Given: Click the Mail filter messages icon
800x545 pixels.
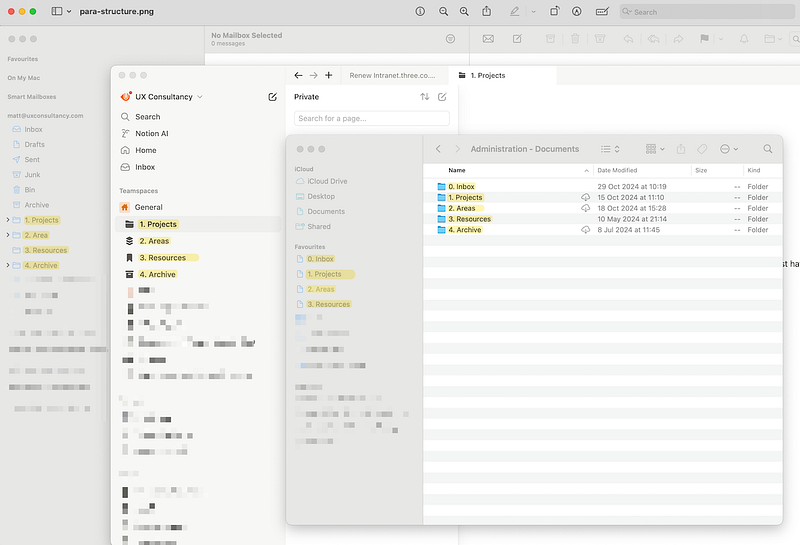Looking at the screenshot, I should point(450,39).
